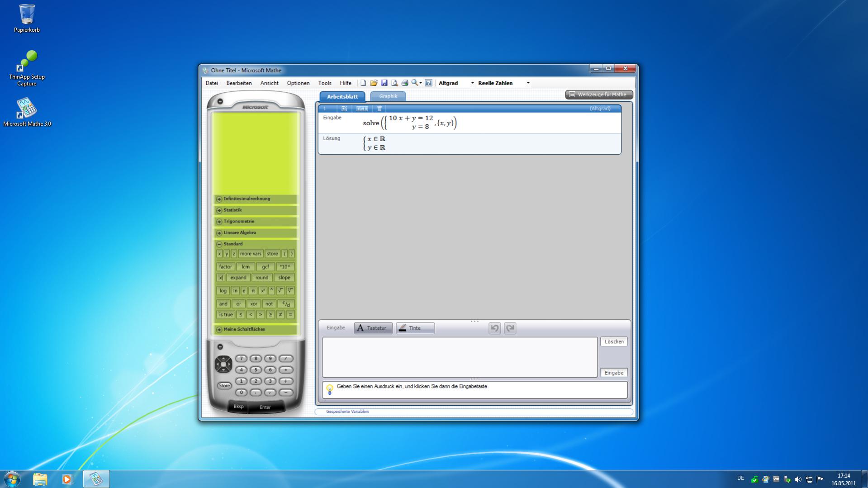Insert x squared key
This screenshot has height=488, width=868.
pos(262,291)
